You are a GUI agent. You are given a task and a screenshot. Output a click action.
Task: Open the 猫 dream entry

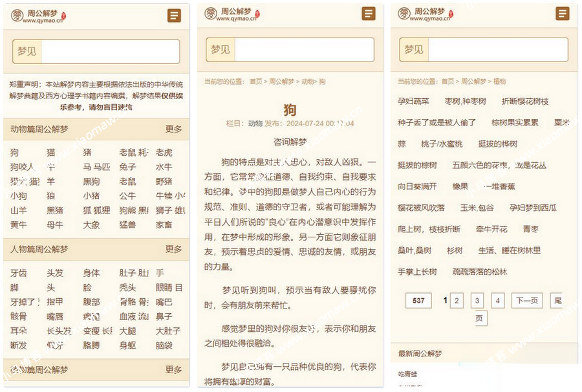pyautogui.click(x=50, y=153)
